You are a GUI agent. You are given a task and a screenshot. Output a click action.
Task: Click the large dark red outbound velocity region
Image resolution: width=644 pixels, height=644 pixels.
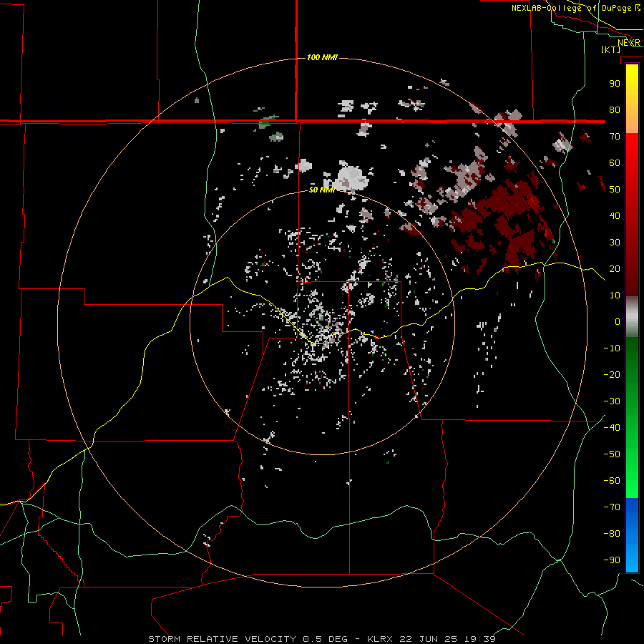pos(503,224)
